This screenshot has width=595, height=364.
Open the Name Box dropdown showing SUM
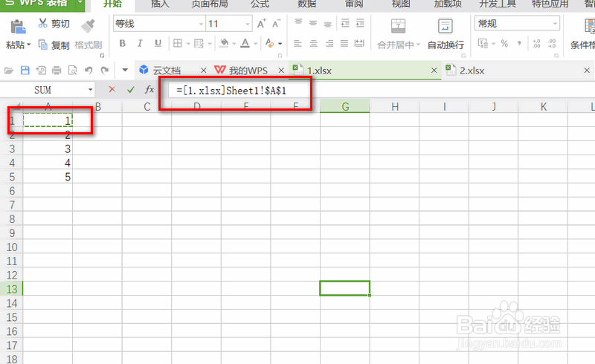tap(90, 90)
